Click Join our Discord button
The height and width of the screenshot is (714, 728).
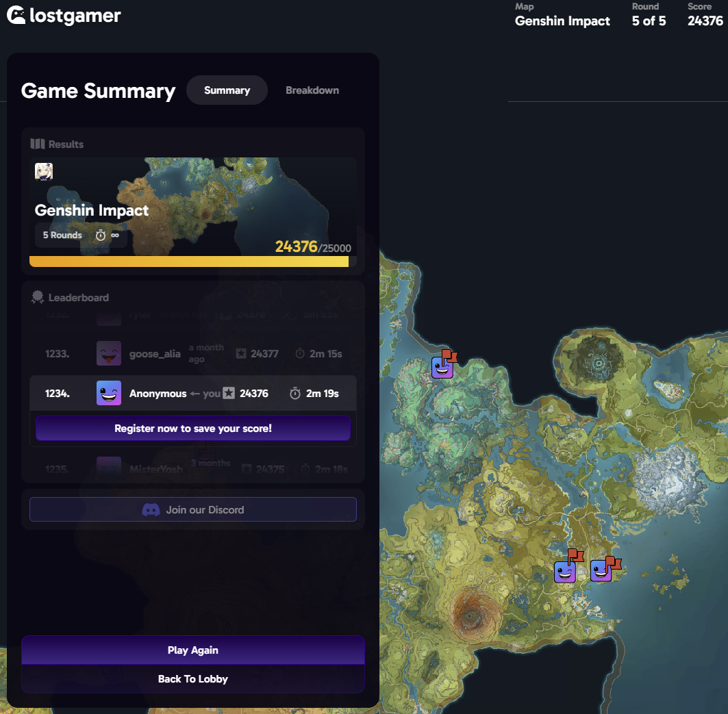(x=192, y=509)
